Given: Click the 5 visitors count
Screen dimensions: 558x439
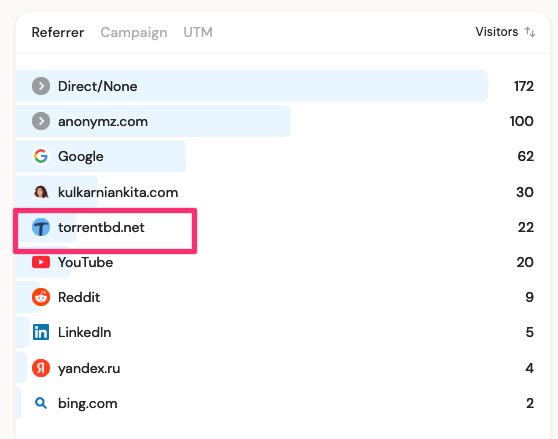Looking at the screenshot, I should pyautogui.click(x=530, y=332).
